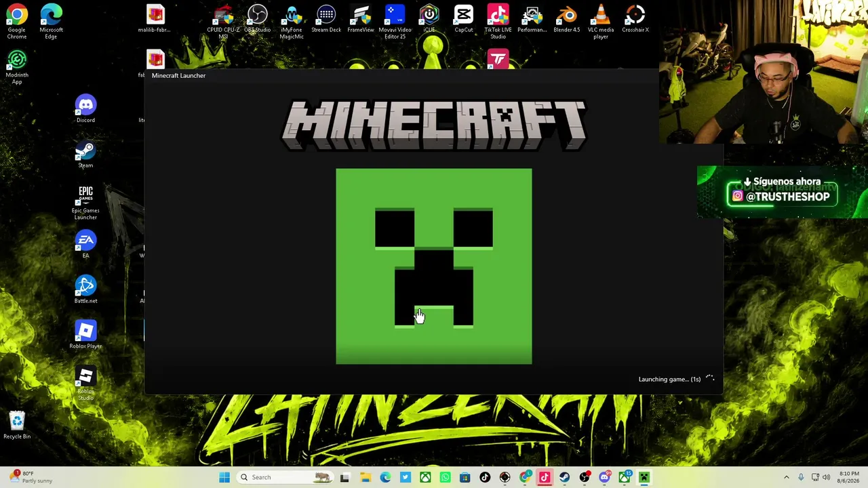Screen dimensions: 868x488
Task: Switch to Minecraft Launcher in the taskbar
Action: click(644, 477)
